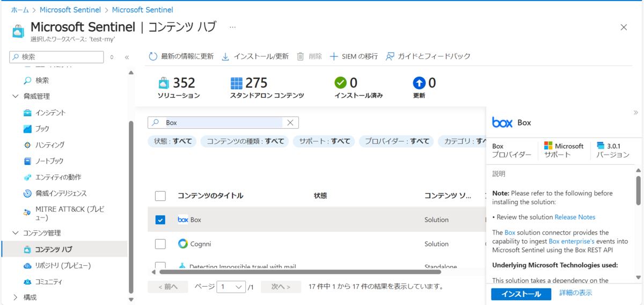Open the page number dropdown

pos(231,287)
